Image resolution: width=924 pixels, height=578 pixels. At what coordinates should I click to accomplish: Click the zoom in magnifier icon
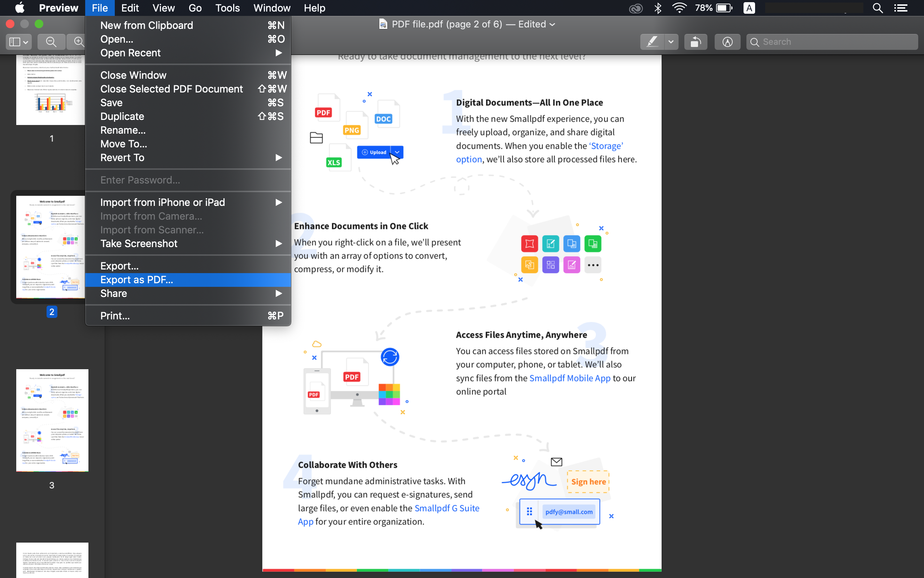(79, 42)
